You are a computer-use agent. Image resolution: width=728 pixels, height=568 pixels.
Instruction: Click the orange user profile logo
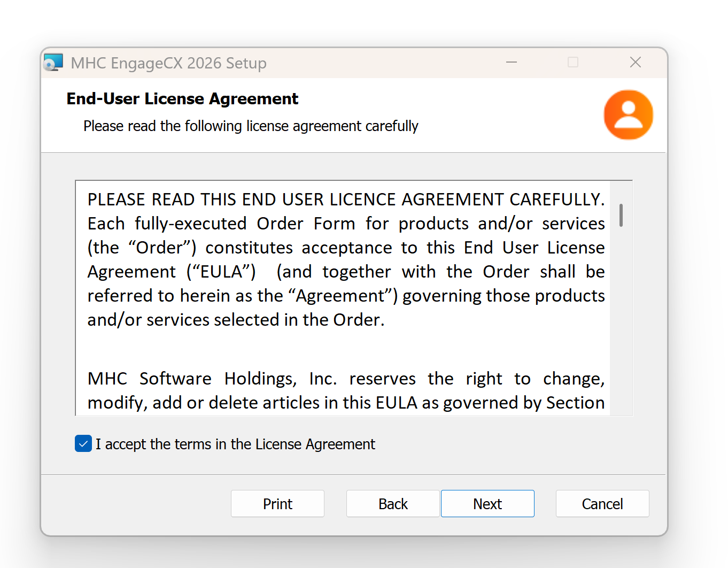[629, 114]
